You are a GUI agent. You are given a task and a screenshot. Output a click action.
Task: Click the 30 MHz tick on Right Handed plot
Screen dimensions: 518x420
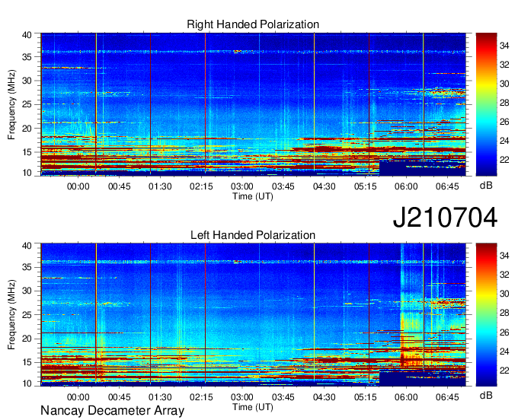pyautogui.click(x=27, y=81)
